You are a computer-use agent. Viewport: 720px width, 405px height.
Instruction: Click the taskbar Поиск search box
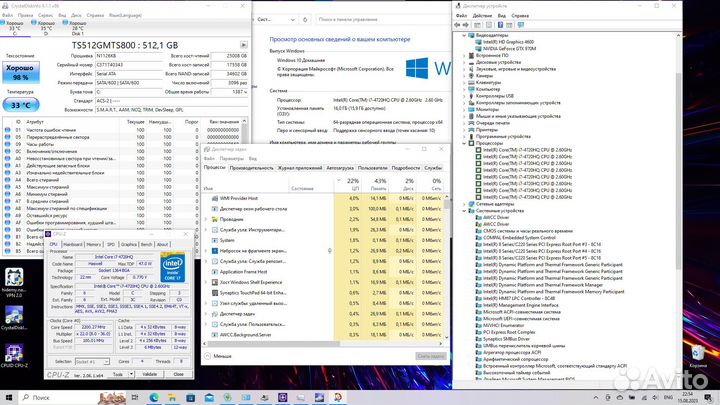coord(60,398)
